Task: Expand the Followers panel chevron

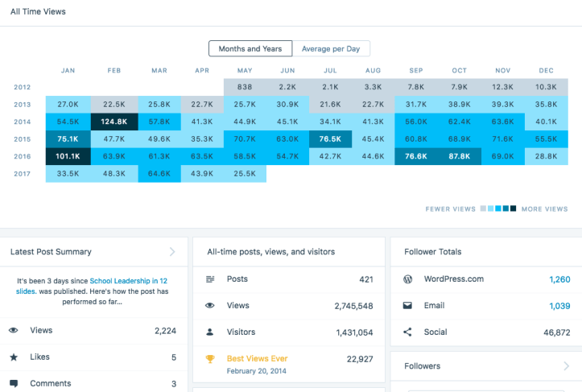Action: pyautogui.click(x=566, y=366)
